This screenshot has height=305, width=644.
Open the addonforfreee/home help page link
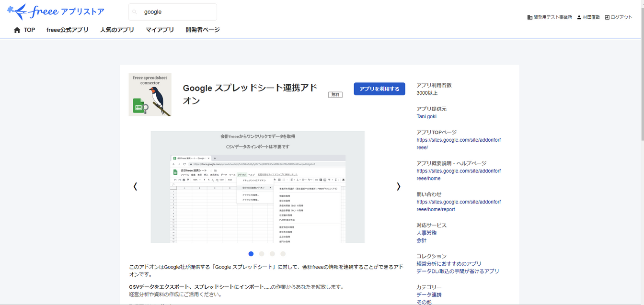click(x=459, y=175)
